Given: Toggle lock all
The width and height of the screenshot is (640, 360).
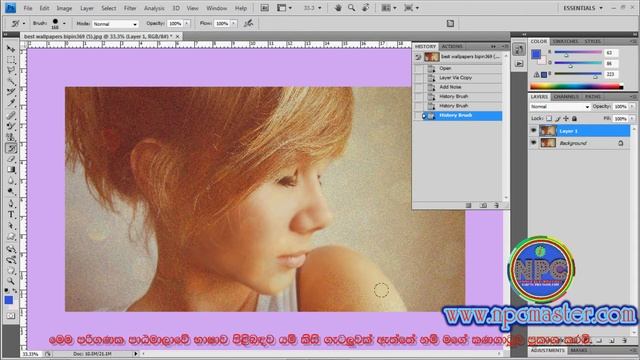Looking at the screenshot, I should coord(574,118).
